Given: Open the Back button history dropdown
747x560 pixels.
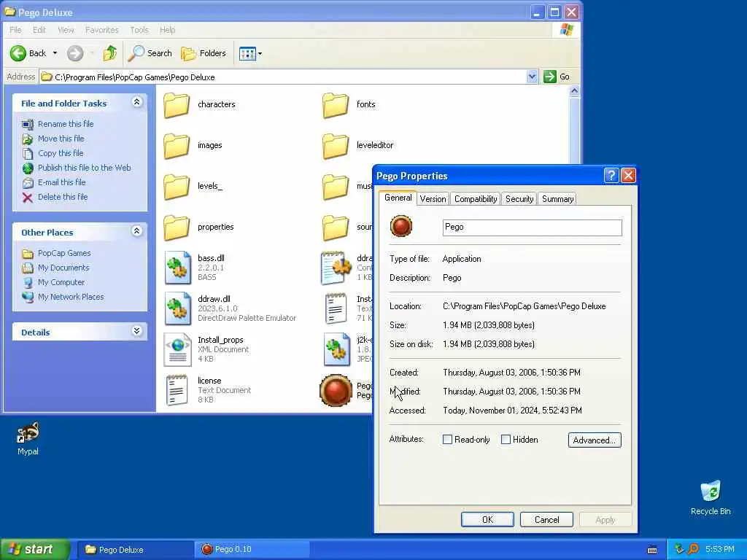Looking at the screenshot, I should click(55, 53).
